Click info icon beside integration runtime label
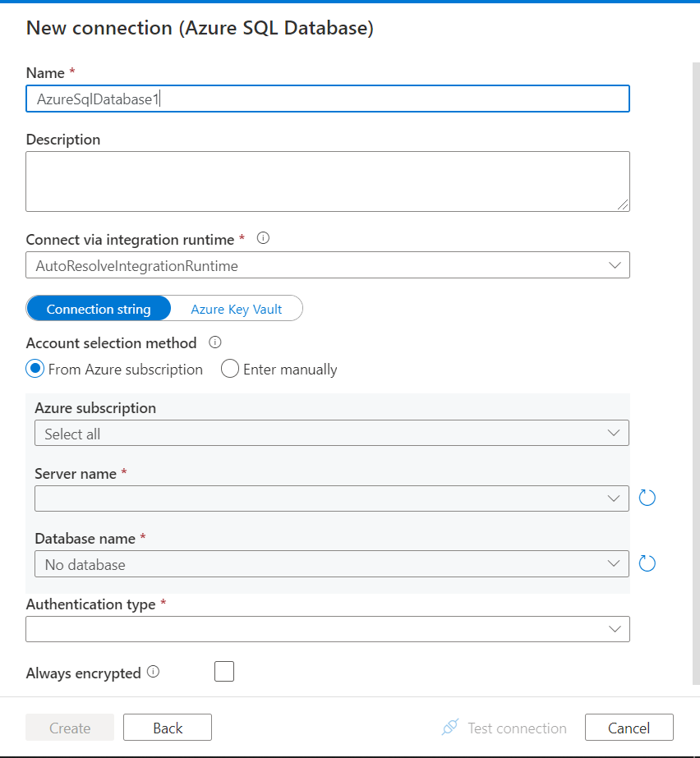700x758 pixels. click(263, 239)
